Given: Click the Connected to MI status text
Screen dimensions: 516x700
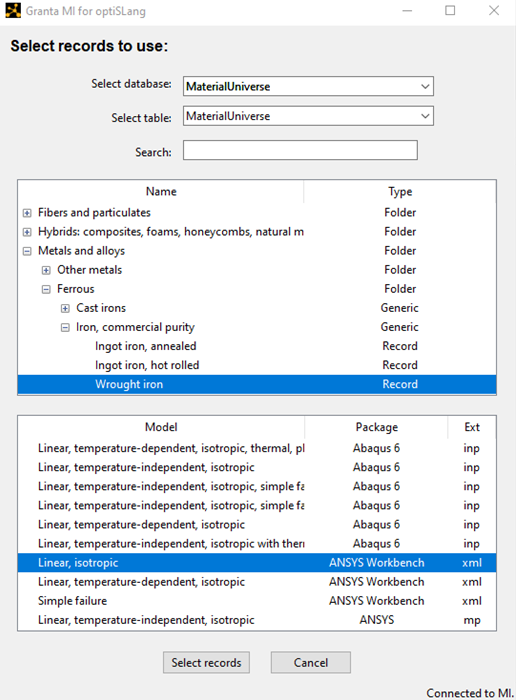Looking at the screenshot, I should click(470, 693).
